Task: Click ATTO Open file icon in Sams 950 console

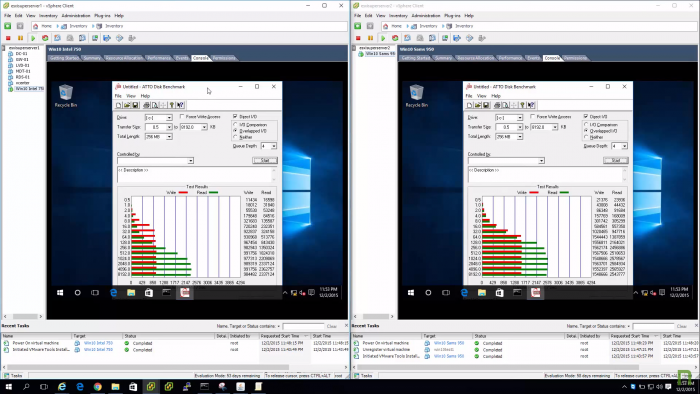Action: (x=478, y=105)
